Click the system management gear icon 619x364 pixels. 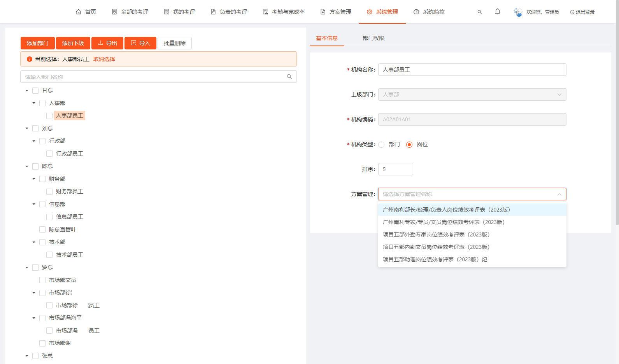[370, 12]
